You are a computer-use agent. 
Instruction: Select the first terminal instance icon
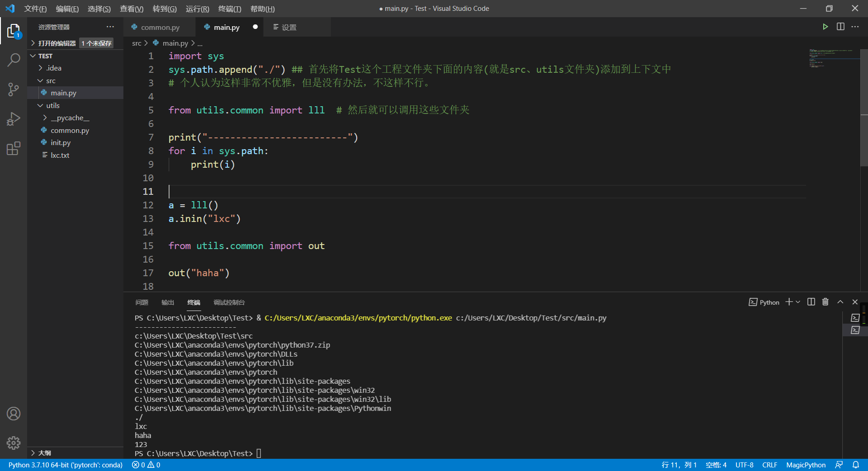[x=855, y=318]
